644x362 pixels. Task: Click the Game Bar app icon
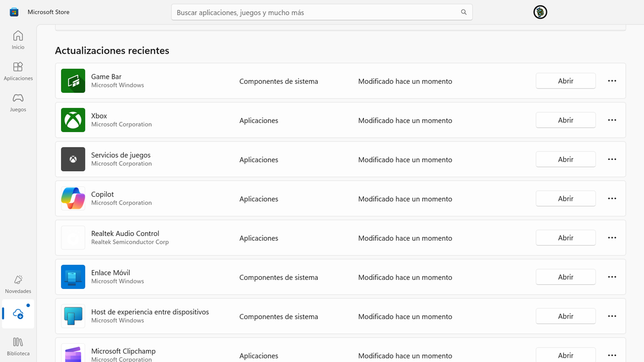(x=73, y=81)
